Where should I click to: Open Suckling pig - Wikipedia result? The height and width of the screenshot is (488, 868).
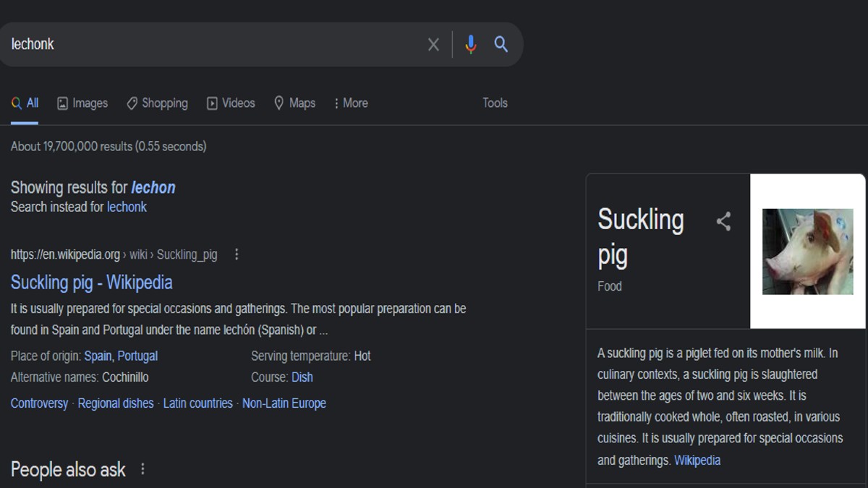[91, 283]
